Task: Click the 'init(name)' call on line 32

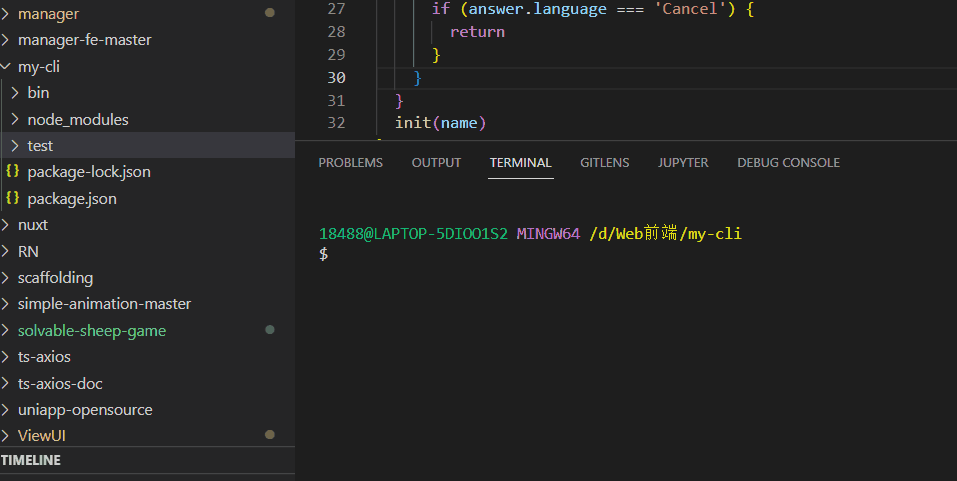Action: 440,123
